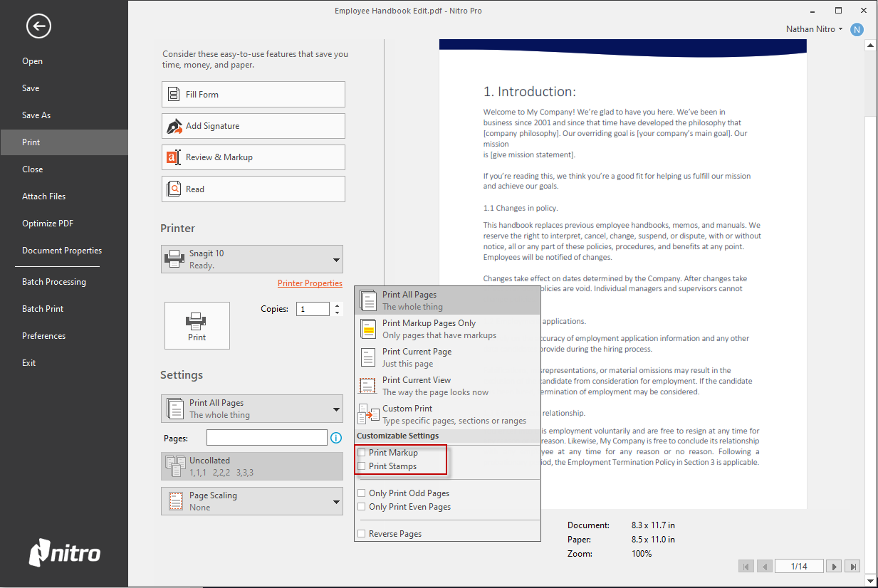Click the back arrow to exit print view
Image resolution: width=878 pixels, height=588 pixels.
point(38,26)
